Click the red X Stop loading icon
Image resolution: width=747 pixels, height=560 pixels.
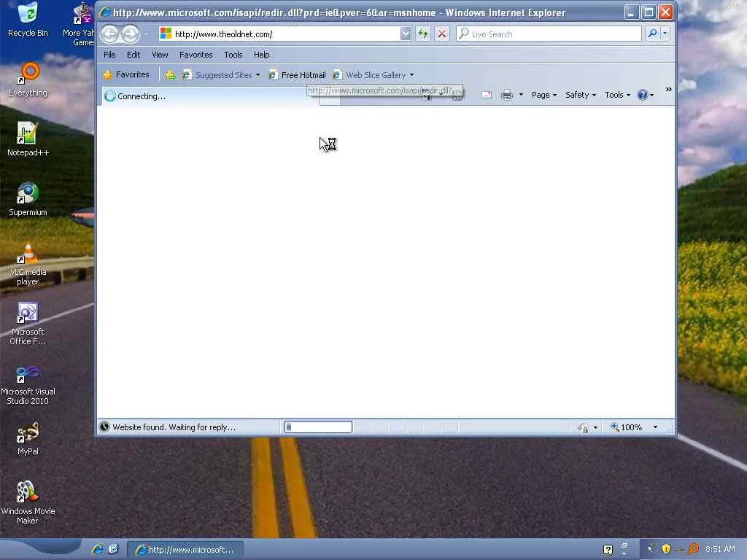coord(442,34)
